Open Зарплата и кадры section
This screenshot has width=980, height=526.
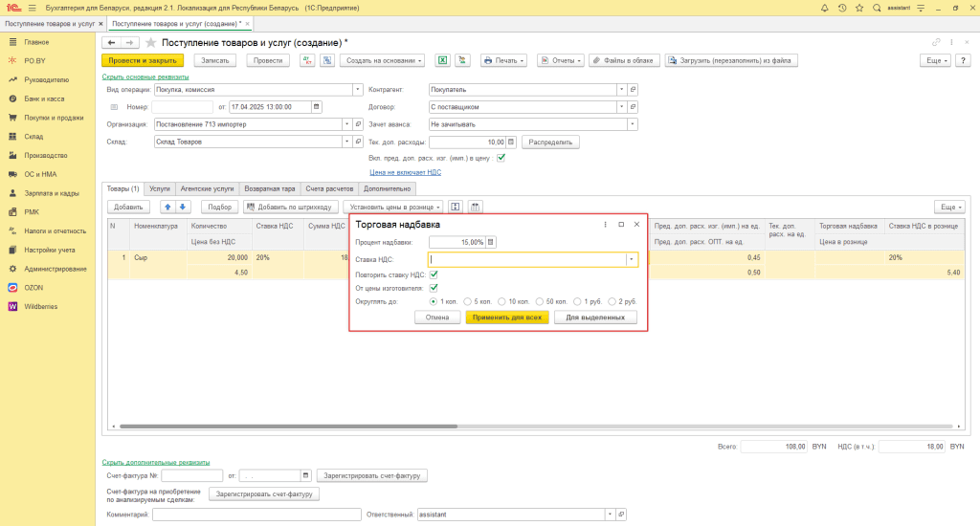coord(52,193)
